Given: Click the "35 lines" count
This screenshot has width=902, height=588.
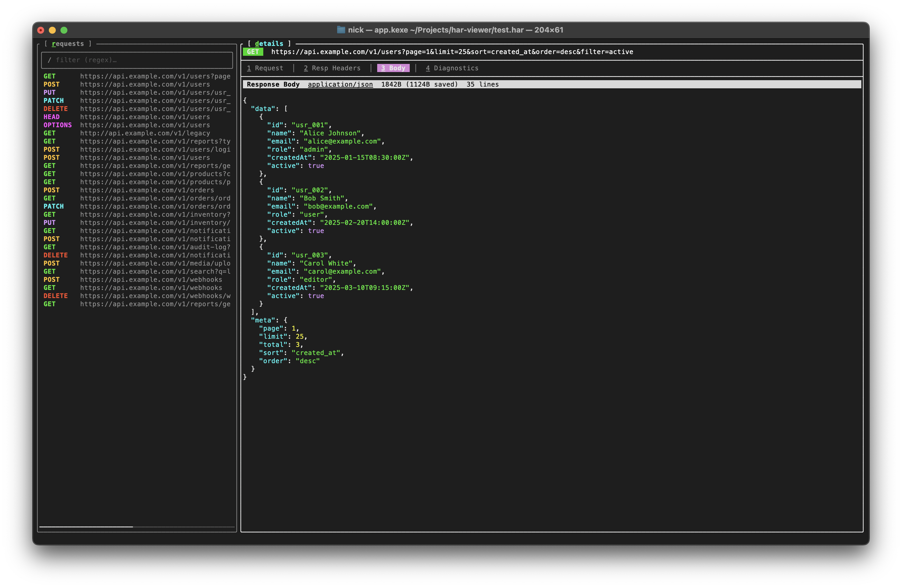Looking at the screenshot, I should (x=482, y=85).
